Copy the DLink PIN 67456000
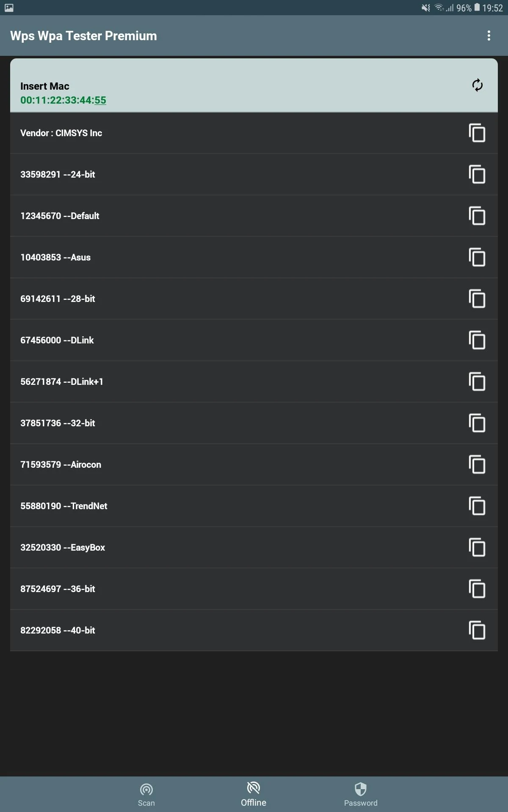The image size is (508, 812). point(477,340)
